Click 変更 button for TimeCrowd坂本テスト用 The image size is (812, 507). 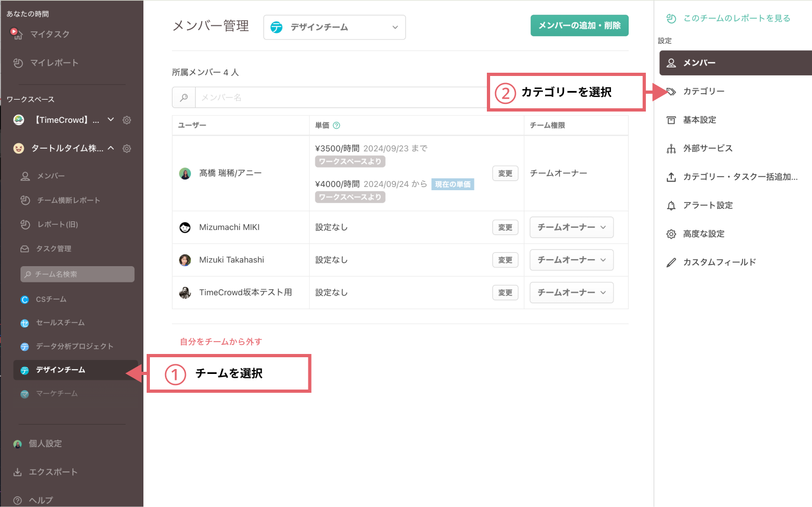coord(505,293)
